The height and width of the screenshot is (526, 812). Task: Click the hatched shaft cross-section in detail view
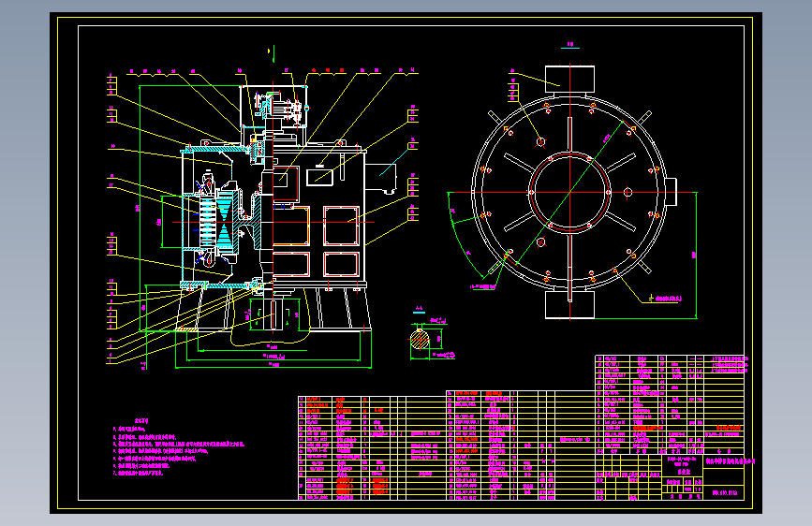(420, 340)
